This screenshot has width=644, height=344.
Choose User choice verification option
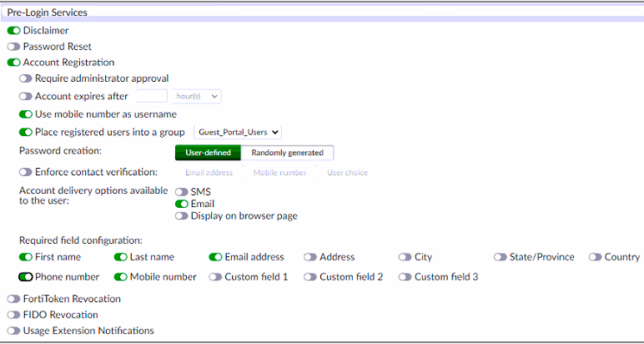[348, 173]
